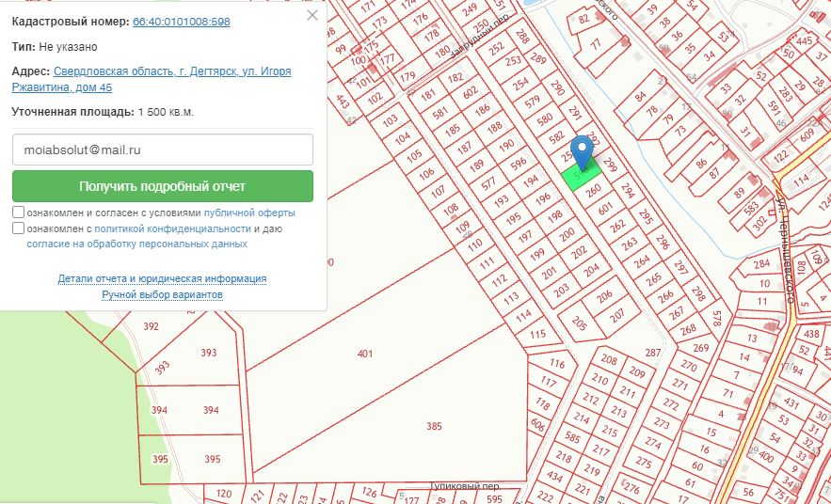This screenshot has height=504, width=831.
Task: Open Детали отчета и юридическая информация
Action: coord(162,278)
